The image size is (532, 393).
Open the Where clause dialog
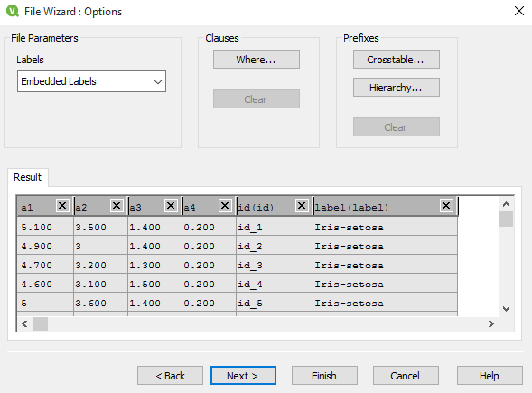[x=257, y=60]
